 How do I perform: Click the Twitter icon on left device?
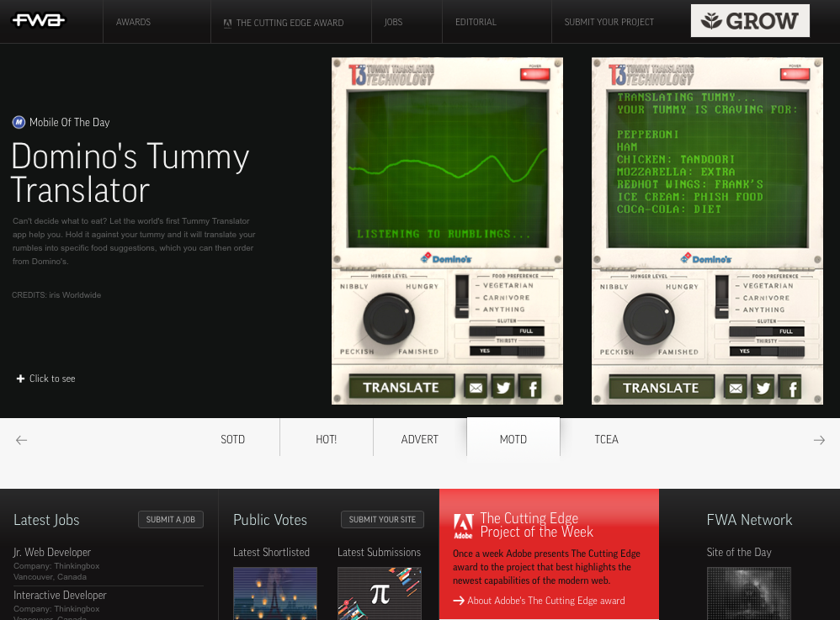coord(503,388)
